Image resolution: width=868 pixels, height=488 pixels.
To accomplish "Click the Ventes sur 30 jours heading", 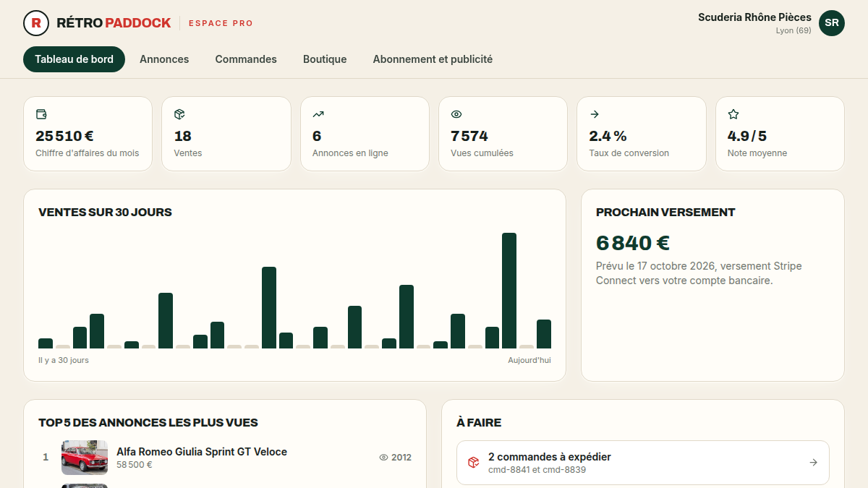I will [105, 213].
